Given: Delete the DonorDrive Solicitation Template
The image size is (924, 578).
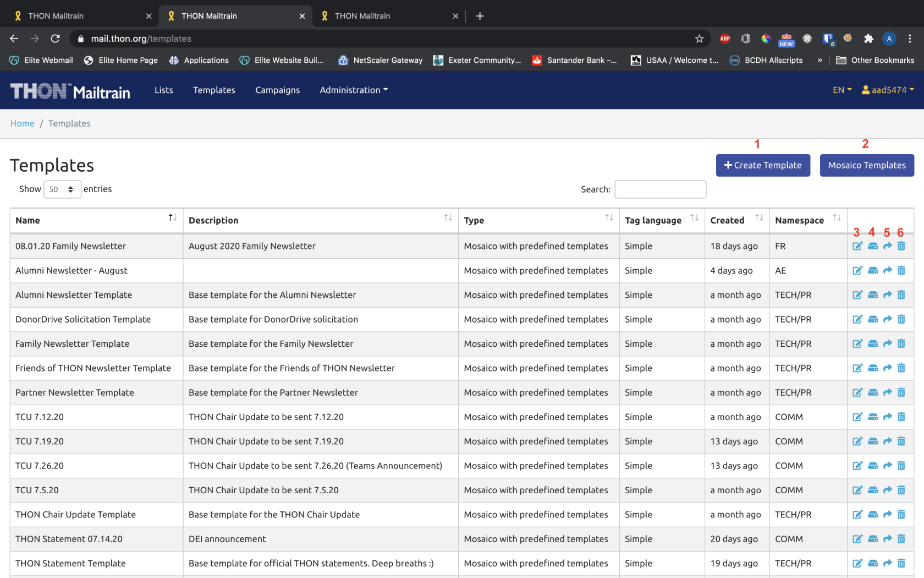Looking at the screenshot, I should [901, 319].
